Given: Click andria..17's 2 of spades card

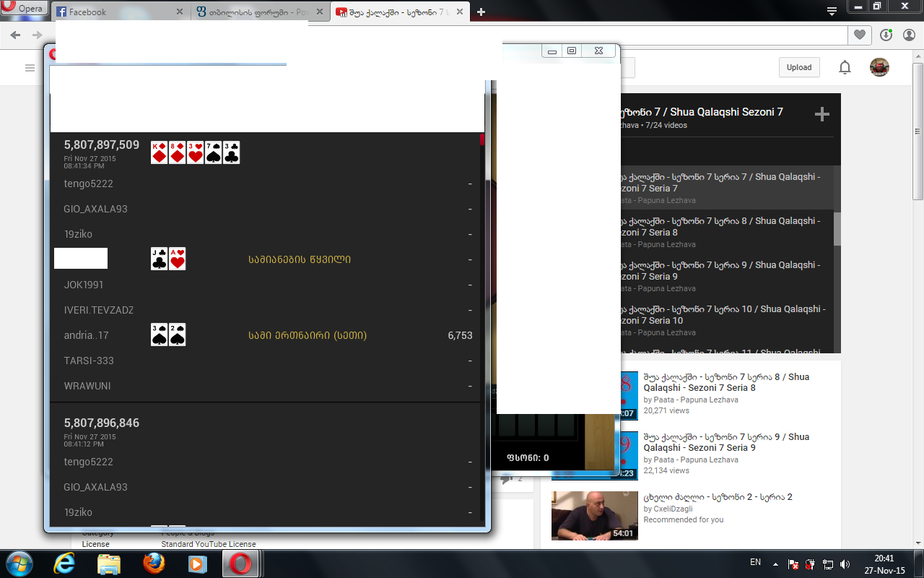Looking at the screenshot, I should [178, 335].
